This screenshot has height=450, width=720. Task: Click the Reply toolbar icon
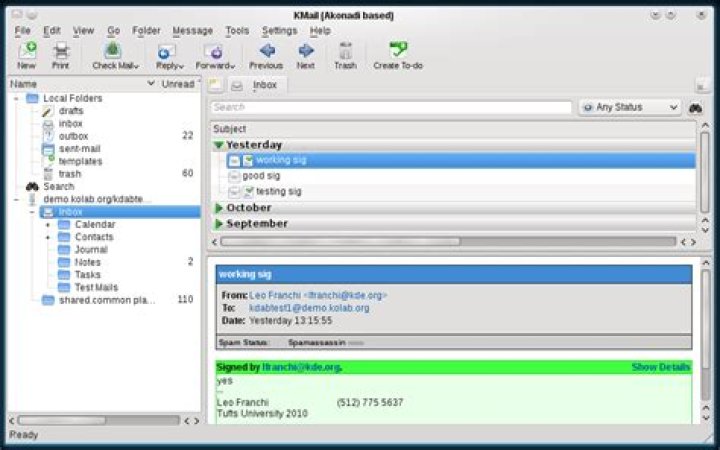point(166,51)
